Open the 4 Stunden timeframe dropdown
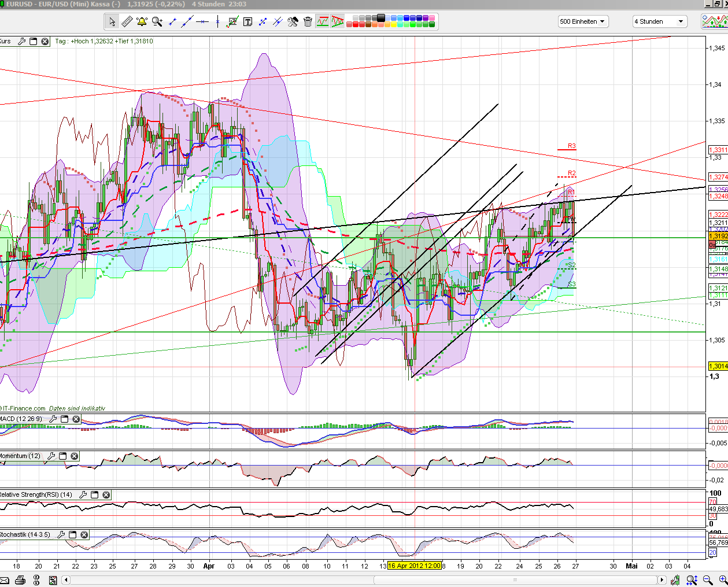This screenshot has width=728, height=587. [659, 21]
